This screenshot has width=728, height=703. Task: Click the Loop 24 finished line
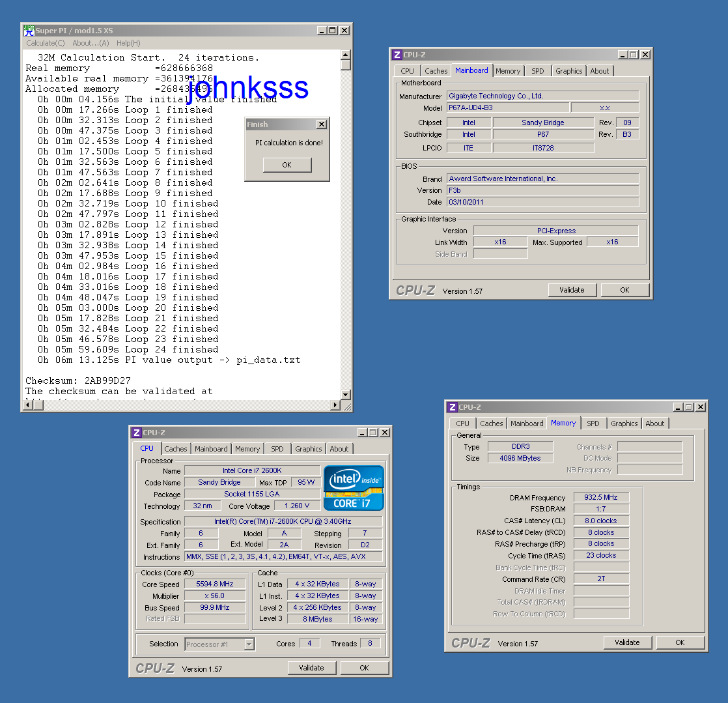coord(128,350)
